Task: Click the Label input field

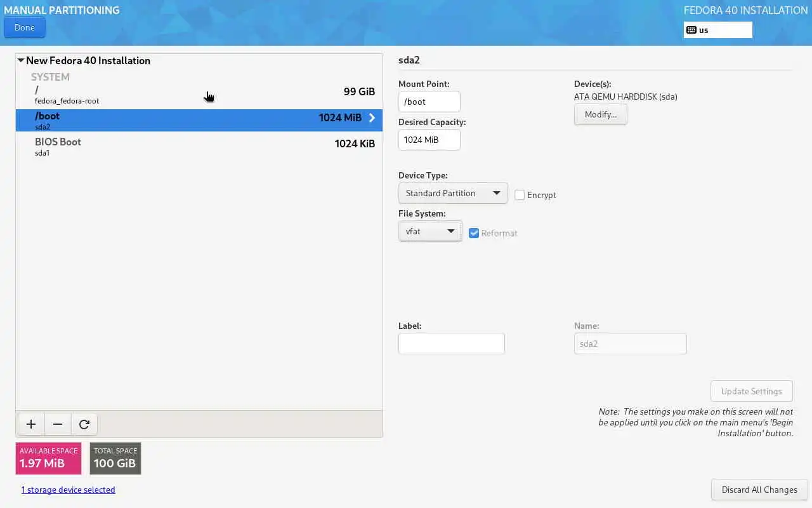Action: [x=452, y=344]
